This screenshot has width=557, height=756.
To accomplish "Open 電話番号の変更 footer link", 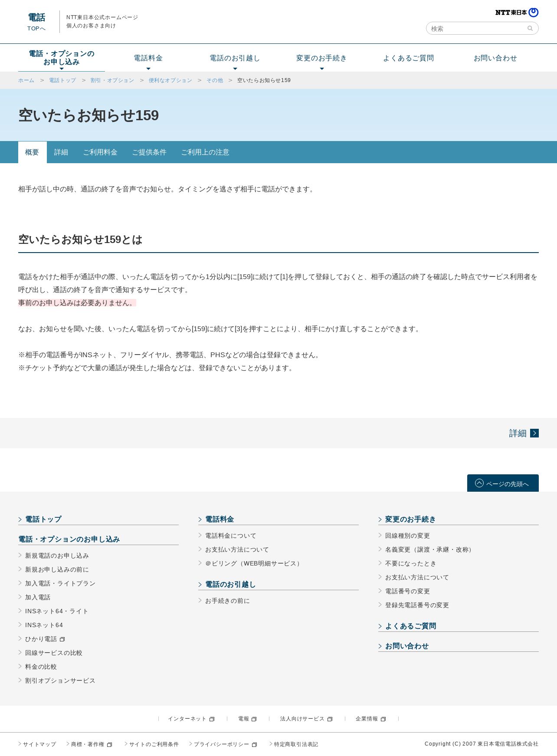I will click(407, 591).
